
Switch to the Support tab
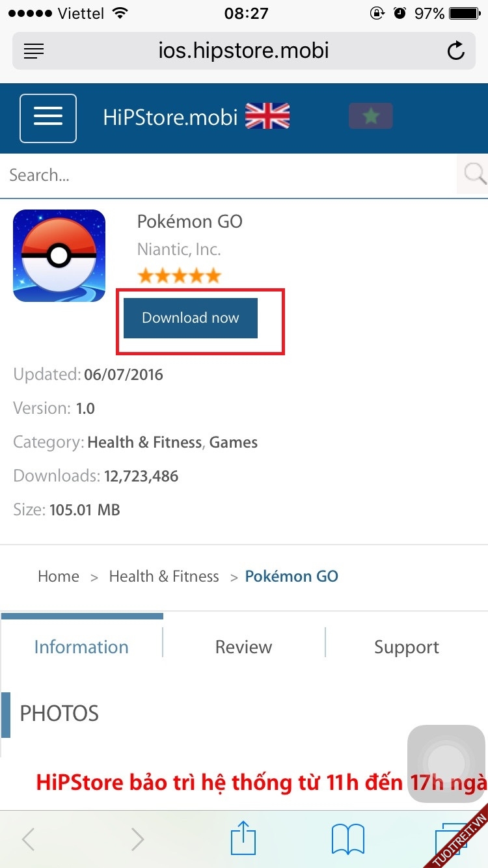coord(407,647)
